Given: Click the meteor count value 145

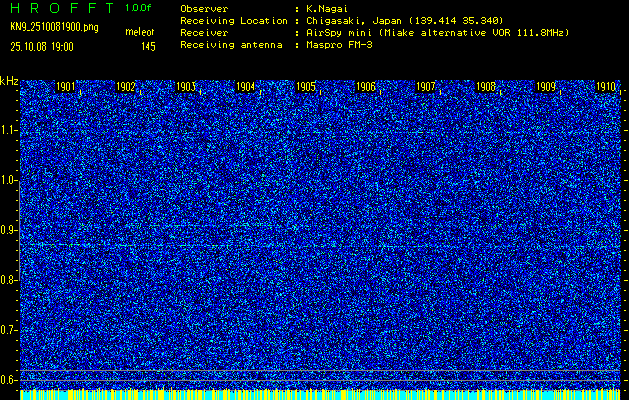Looking at the screenshot, I should pyautogui.click(x=148, y=45).
